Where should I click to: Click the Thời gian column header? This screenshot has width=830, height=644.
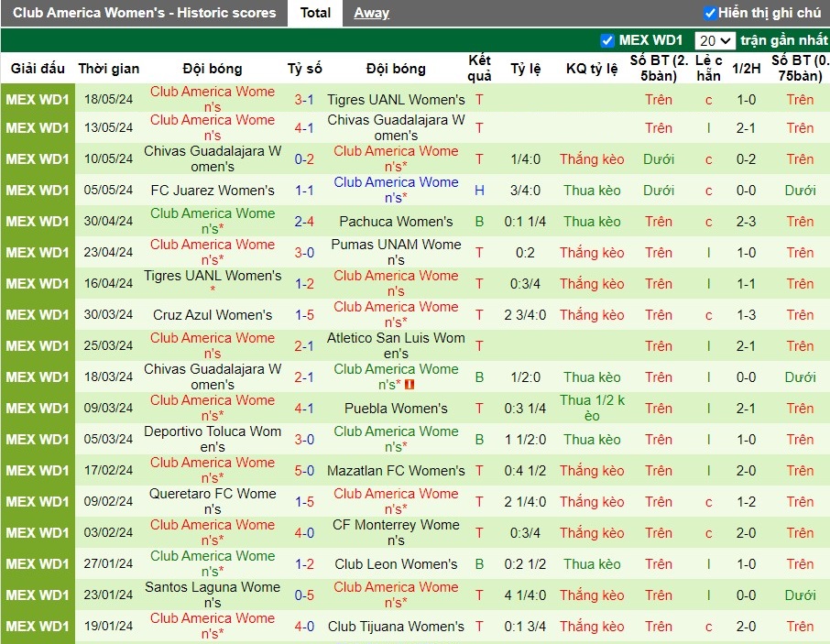click(x=108, y=69)
